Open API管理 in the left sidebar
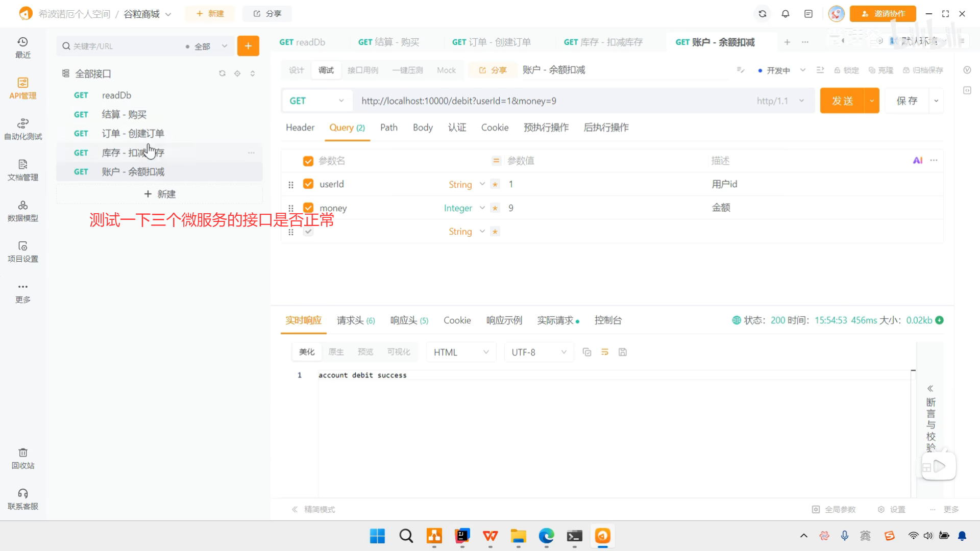Viewport: 980px width, 551px height. (x=22, y=88)
